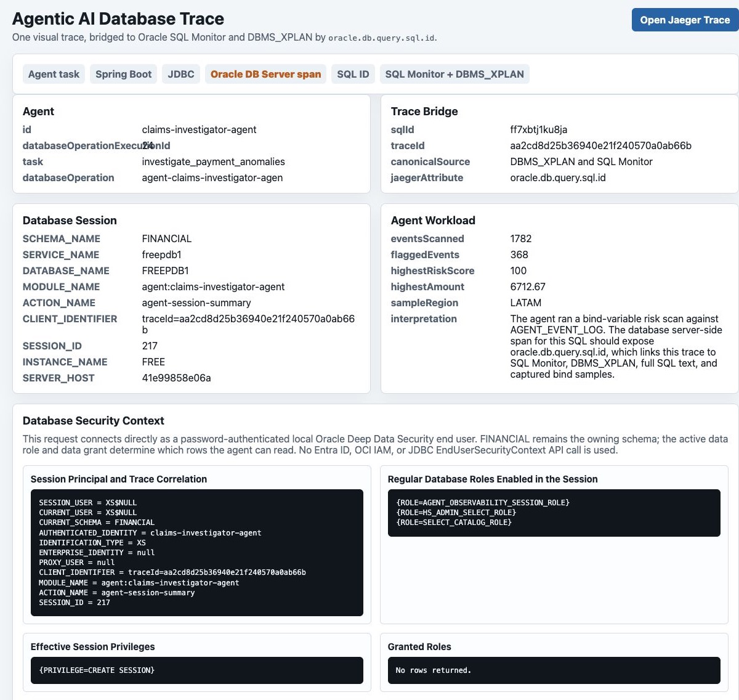
Task: Select the Oracle DB Server span pill
Action: pos(265,74)
